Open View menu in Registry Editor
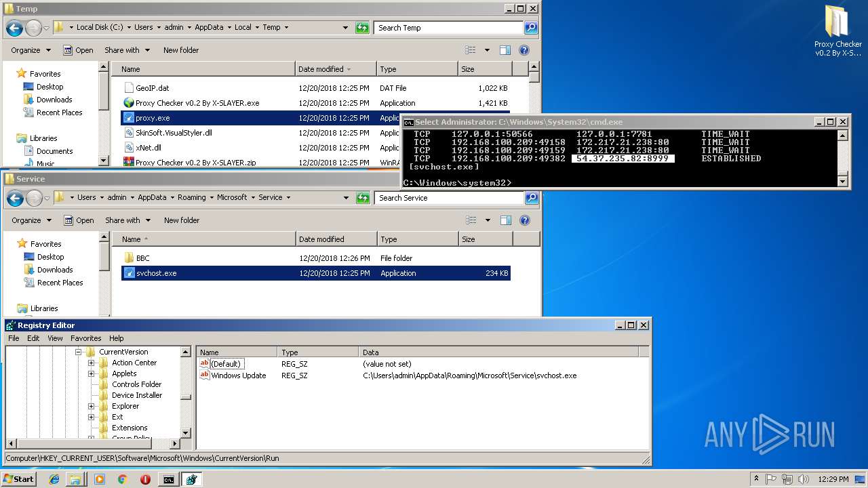The height and width of the screenshot is (488, 868). [55, 338]
